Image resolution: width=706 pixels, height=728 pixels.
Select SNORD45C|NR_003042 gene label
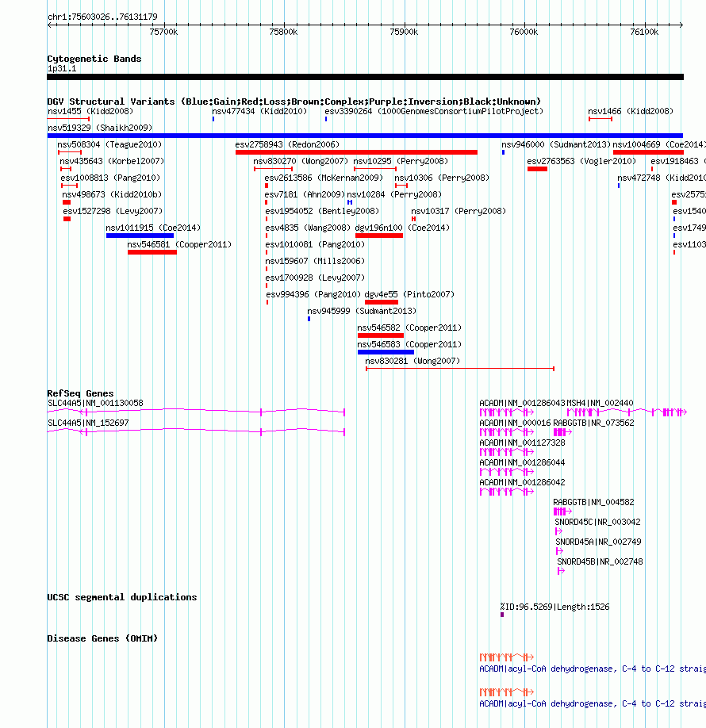click(x=598, y=523)
